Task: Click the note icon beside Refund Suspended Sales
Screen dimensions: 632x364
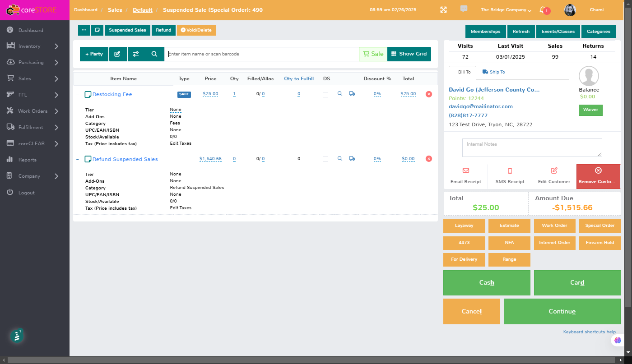Action: (x=88, y=159)
